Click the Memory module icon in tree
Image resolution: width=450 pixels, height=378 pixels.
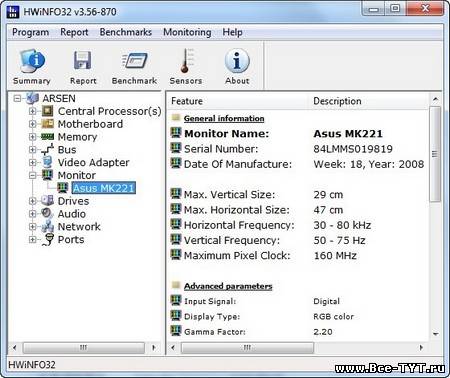(x=48, y=137)
